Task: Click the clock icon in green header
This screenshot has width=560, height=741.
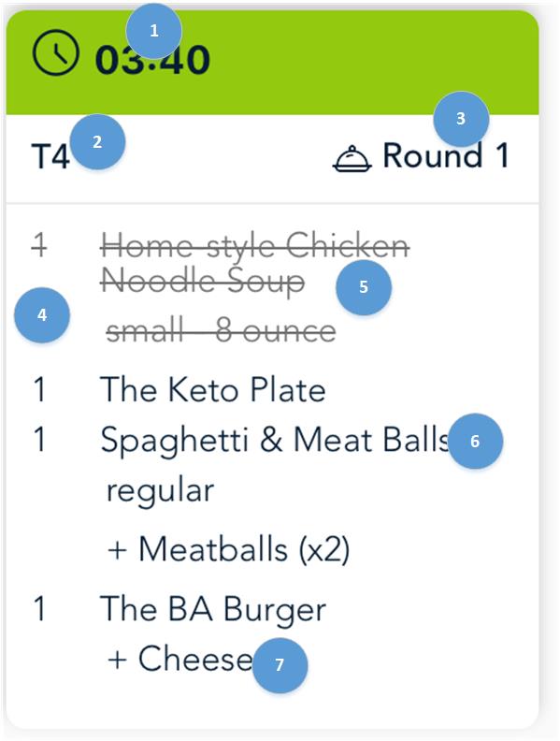Action: coord(55,52)
